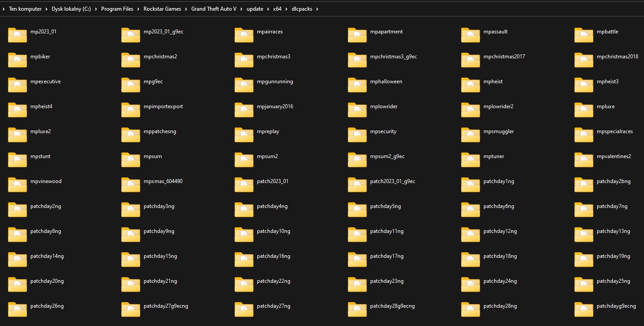Click the mptuner folder icon
This screenshot has width=644, height=326.
(471, 160)
